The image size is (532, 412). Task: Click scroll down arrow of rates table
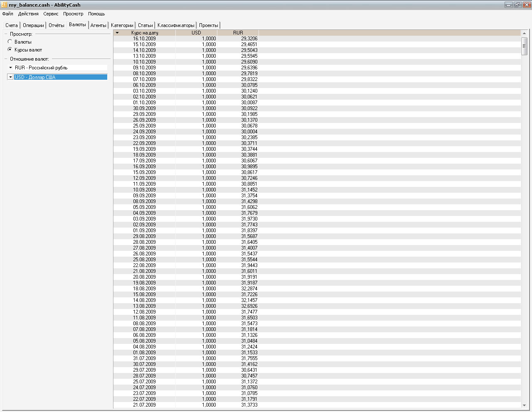click(524, 405)
